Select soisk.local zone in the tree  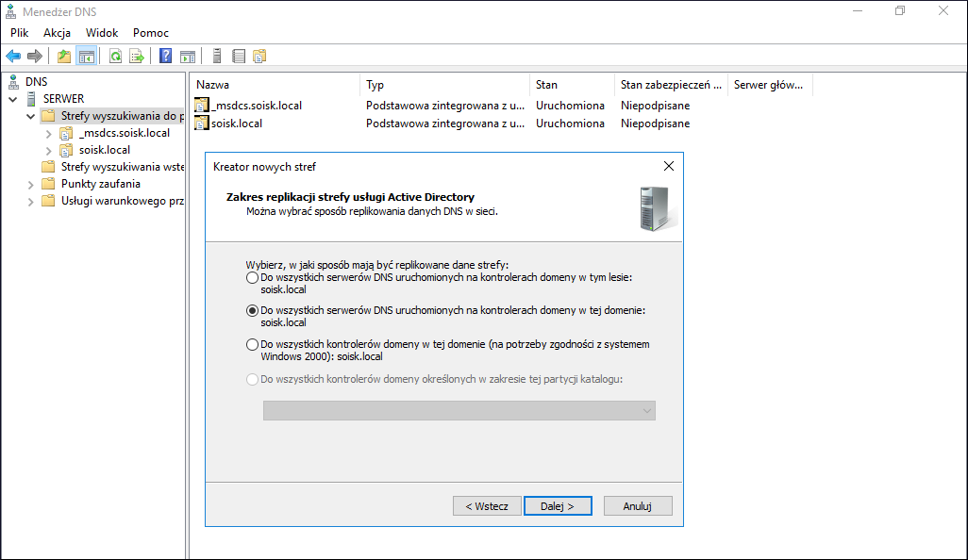[105, 150]
